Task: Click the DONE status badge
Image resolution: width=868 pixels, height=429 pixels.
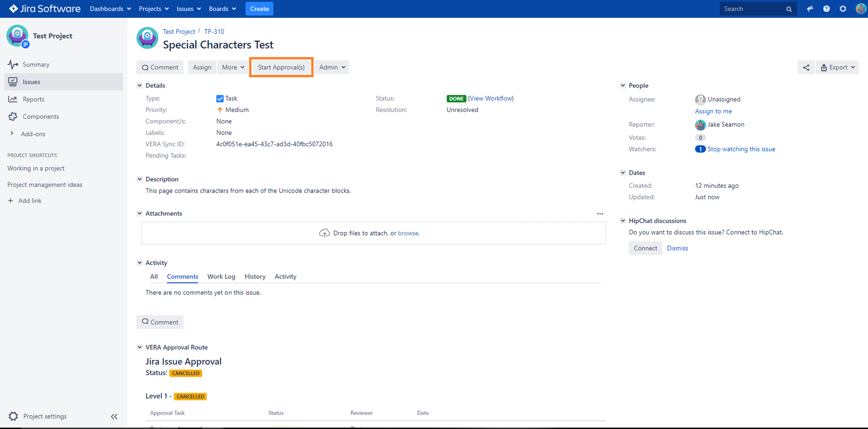Action: tap(456, 99)
